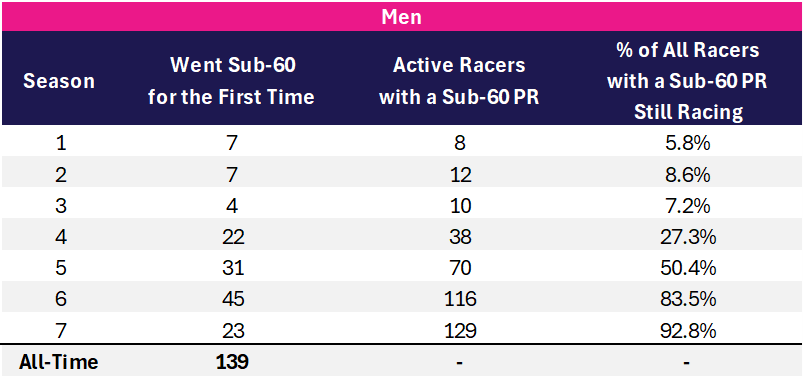The image size is (803, 377).
Task: Click the Season 2 active racers value 12
Action: pos(459,175)
